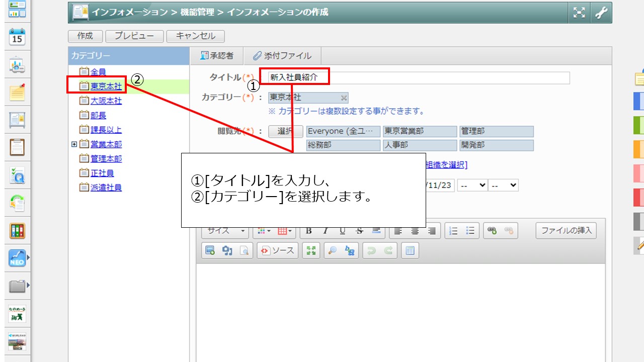Toggle the ソース source view button
644x362 pixels.
pyautogui.click(x=278, y=250)
